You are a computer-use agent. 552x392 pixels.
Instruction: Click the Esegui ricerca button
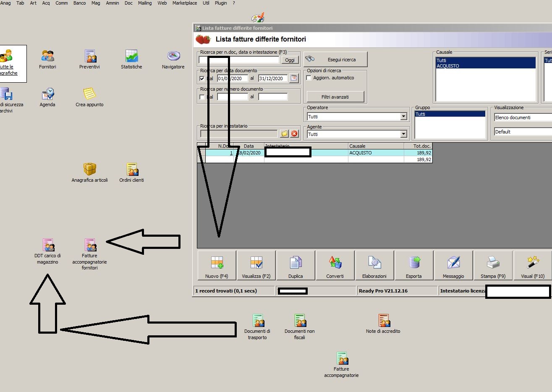[336, 60]
